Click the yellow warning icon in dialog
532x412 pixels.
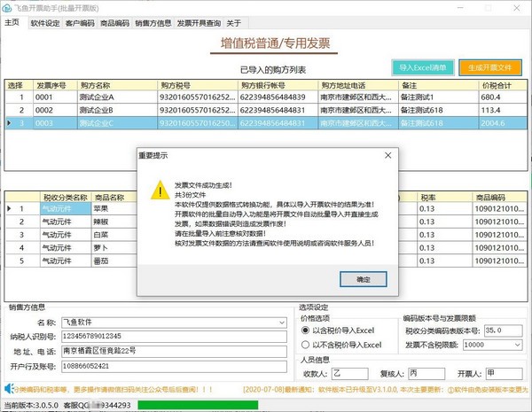point(158,190)
